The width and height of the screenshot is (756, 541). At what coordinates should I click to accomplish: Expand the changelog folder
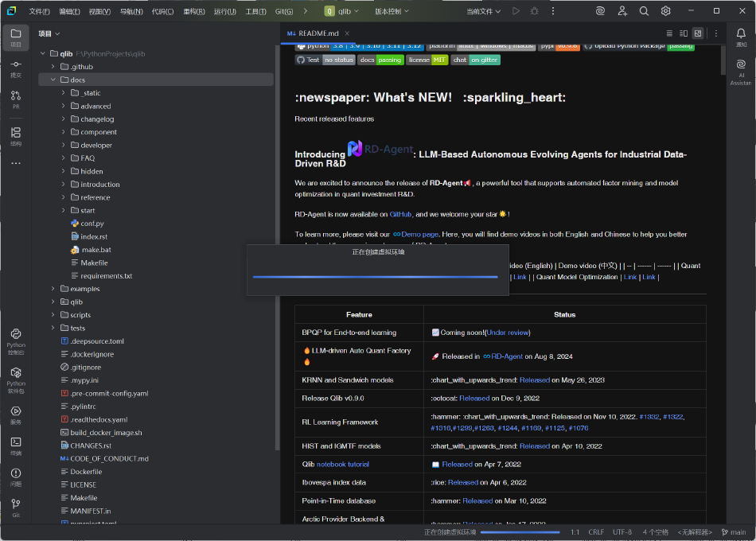click(63, 119)
